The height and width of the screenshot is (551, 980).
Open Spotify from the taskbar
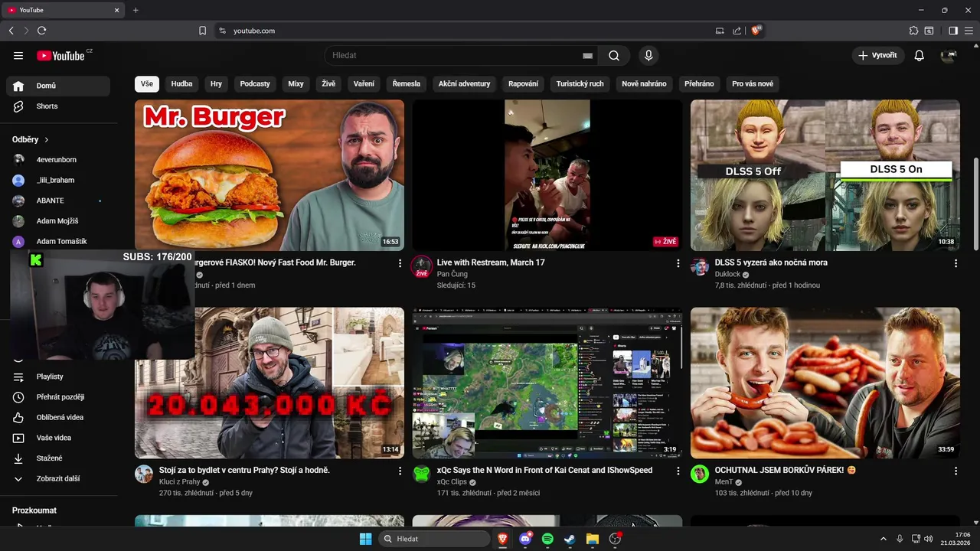547,539
